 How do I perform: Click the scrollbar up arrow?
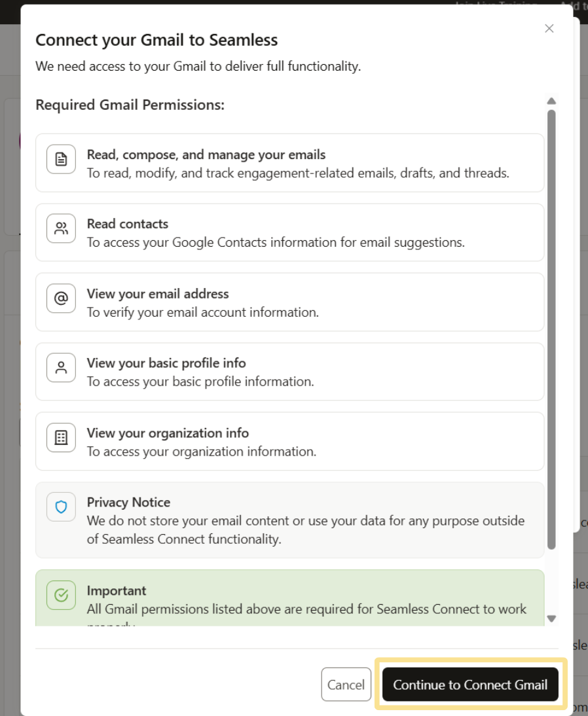pyautogui.click(x=551, y=100)
